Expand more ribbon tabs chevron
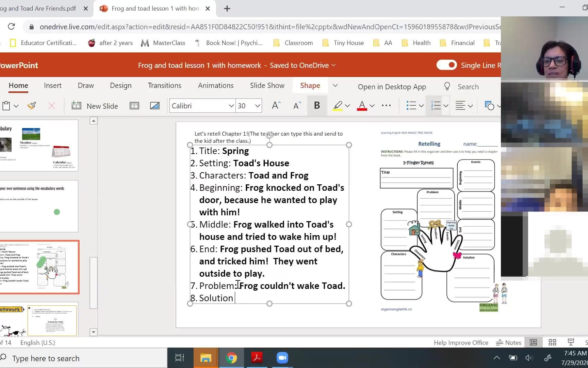588x368 pixels. (x=335, y=86)
